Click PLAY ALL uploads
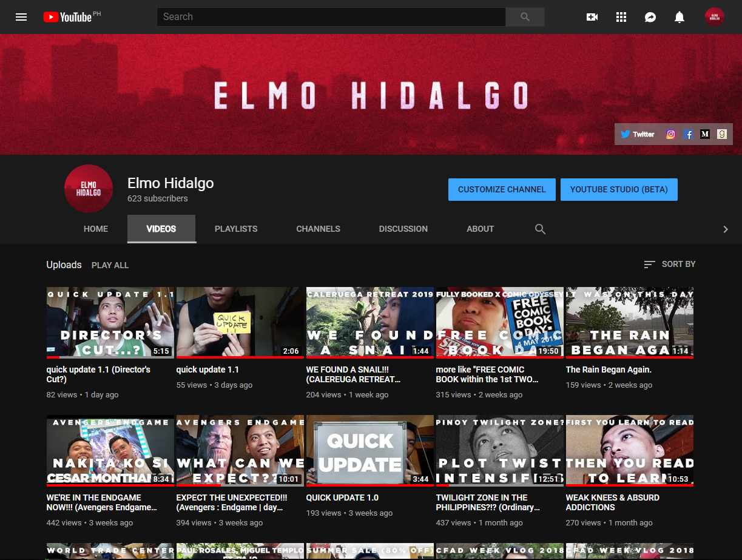Viewport: 742px width, 560px height. tap(110, 265)
